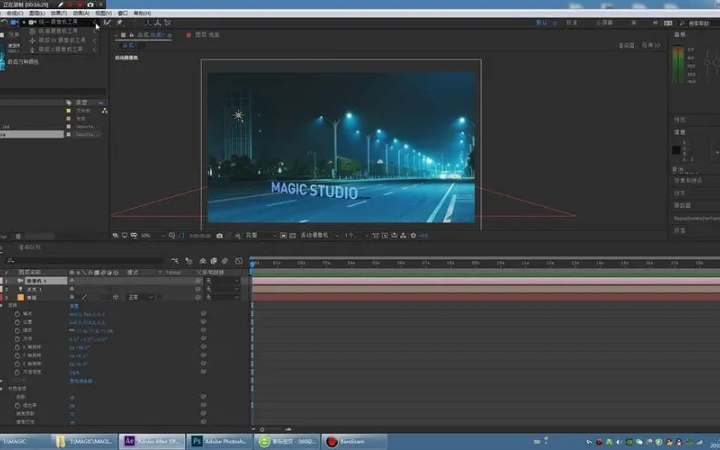This screenshot has height=450, width=720.
Task: Select the Track XY Camera tool
Action: tap(59, 40)
